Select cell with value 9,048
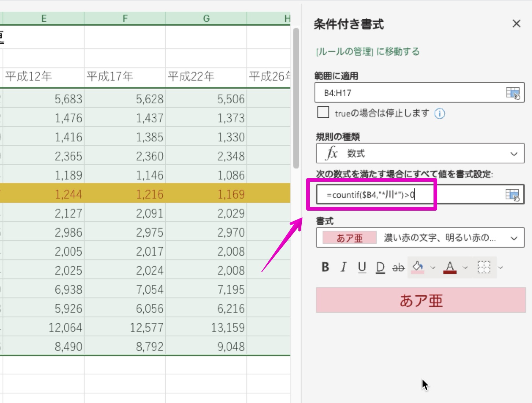 point(206,346)
